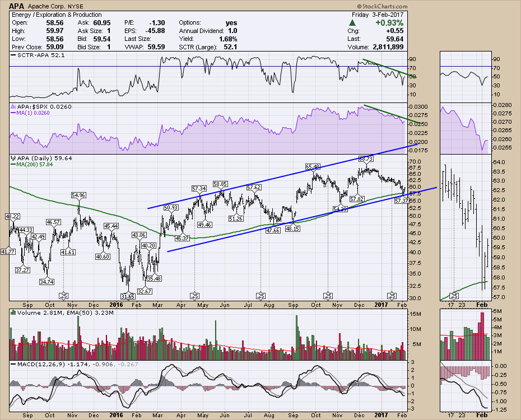Viewport: 521px width, 420px height.
Task: Click the 15M label on volume axis
Action: click(415, 314)
